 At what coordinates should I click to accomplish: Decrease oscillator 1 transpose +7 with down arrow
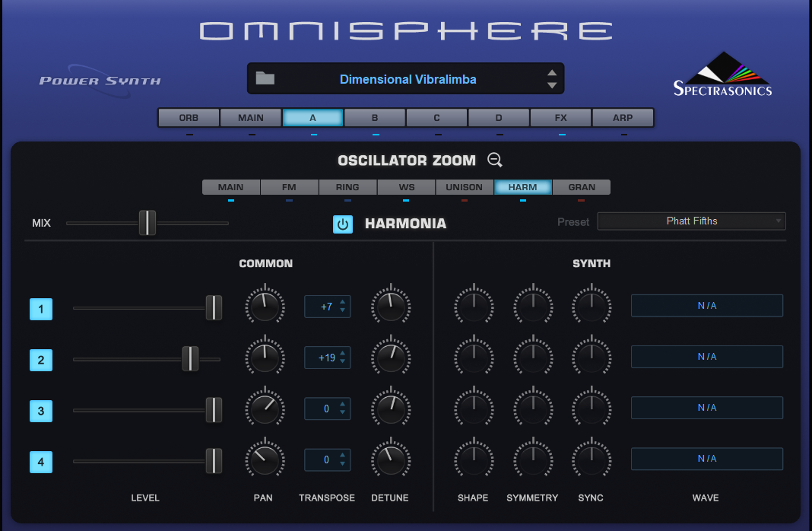pyautogui.click(x=342, y=310)
